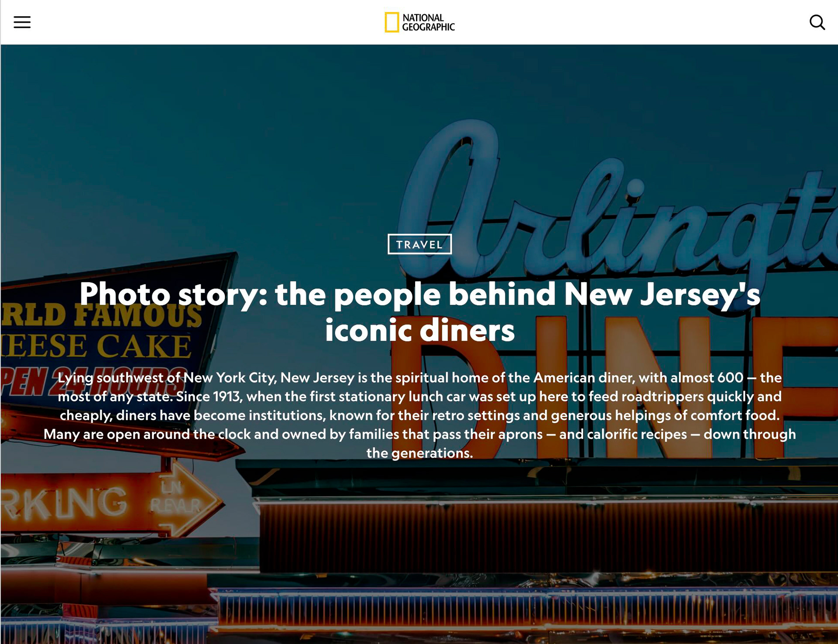Click the 'OPEN 24 HOURS' red lettering
Image resolution: width=838 pixels, height=644 pixels.
click(92, 382)
